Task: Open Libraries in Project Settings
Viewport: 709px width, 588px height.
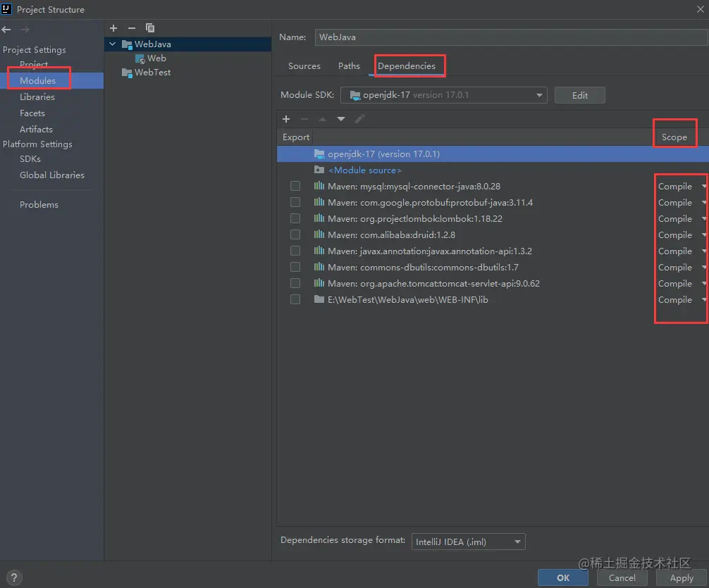Action: pyautogui.click(x=37, y=96)
